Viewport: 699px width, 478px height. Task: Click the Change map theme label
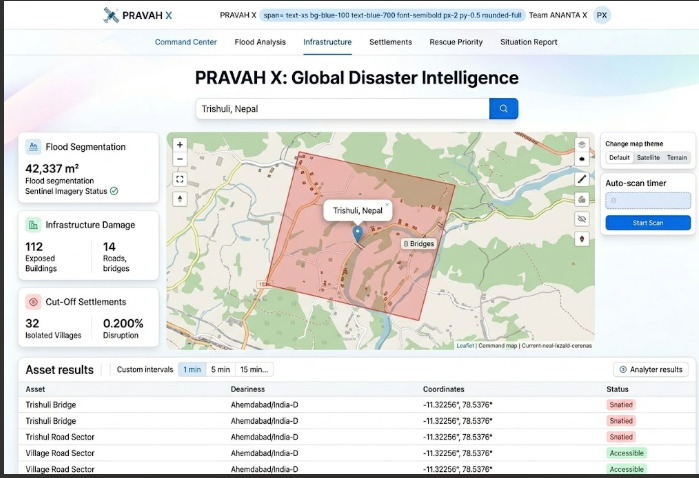634,144
